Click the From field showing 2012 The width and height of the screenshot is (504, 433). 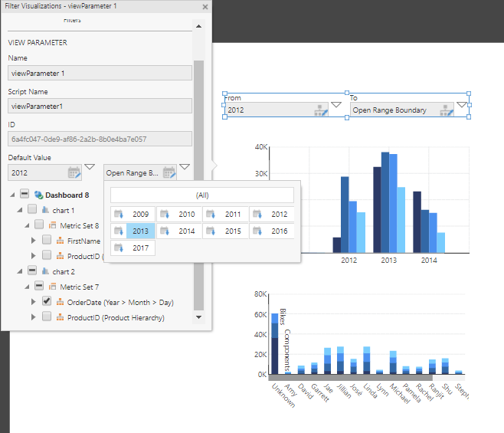click(277, 110)
